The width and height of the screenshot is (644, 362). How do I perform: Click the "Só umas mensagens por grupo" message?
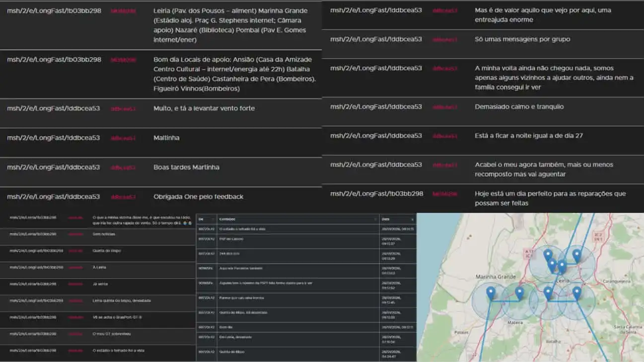pyautogui.click(x=522, y=39)
